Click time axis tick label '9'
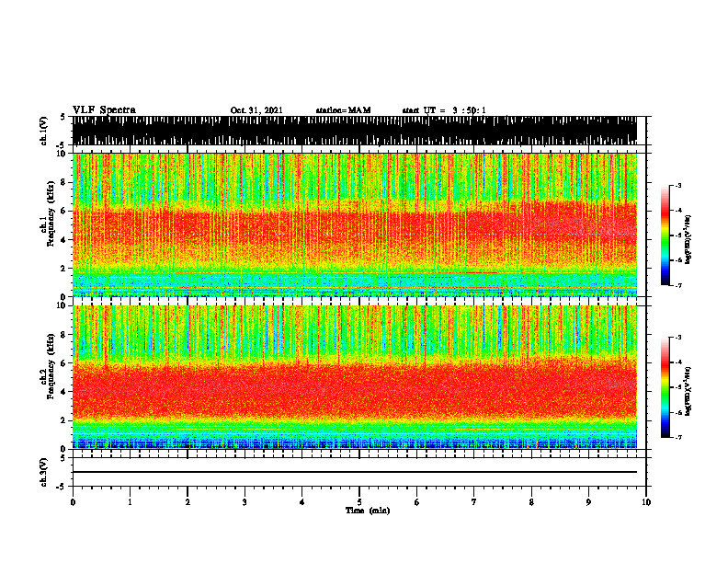 click(x=588, y=502)
